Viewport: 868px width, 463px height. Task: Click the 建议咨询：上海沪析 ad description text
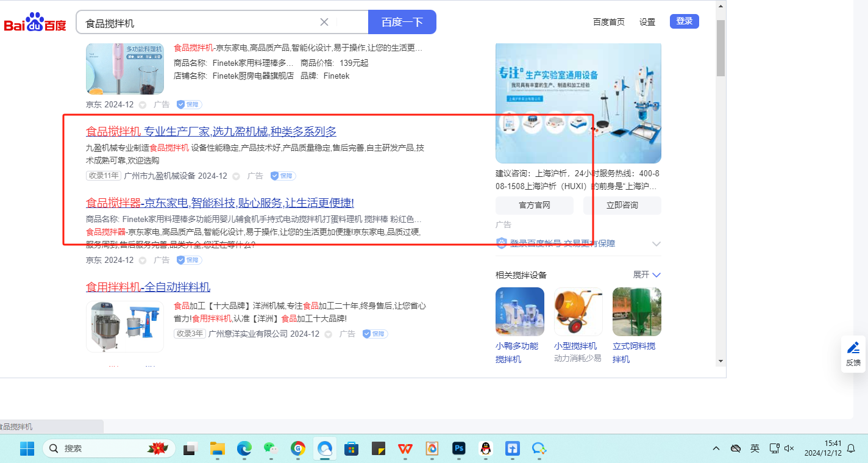click(x=578, y=180)
